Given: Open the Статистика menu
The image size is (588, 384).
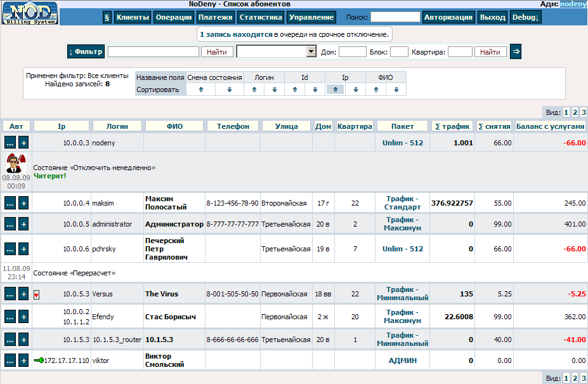Looking at the screenshot, I should click(x=261, y=17).
